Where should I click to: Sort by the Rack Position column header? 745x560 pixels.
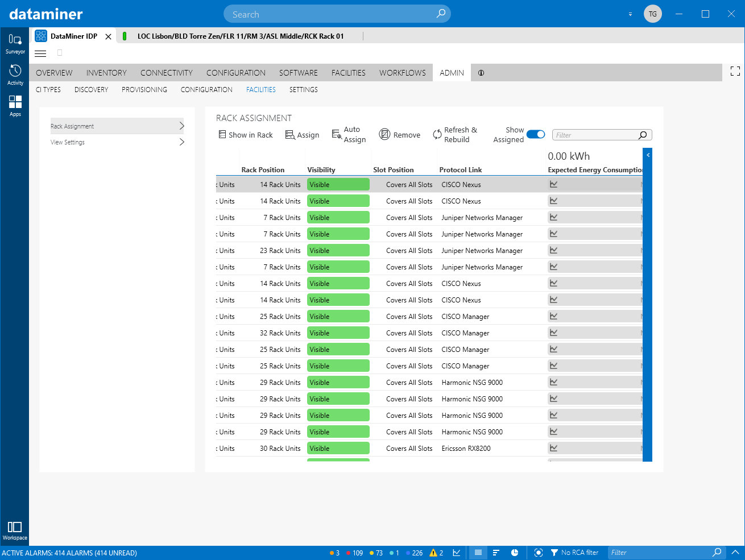(263, 170)
